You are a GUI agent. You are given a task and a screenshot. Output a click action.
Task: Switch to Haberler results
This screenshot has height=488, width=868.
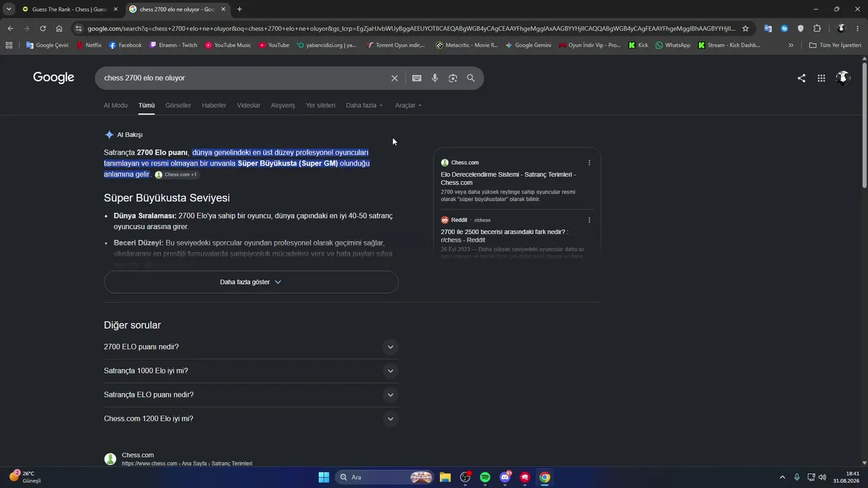(214, 106)
